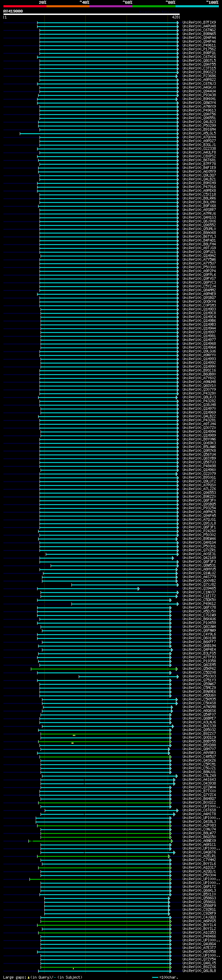Click the green alignment bar for UniRef100_Q5KP62
Viewport: 222px width, 980px height.
(x=104, y=669)
